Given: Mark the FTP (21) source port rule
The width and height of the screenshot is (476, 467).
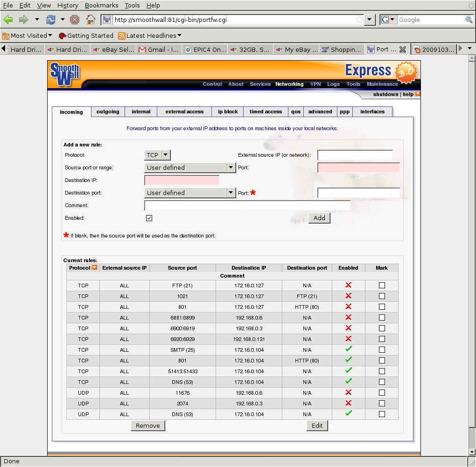Looking at the screenshot, I should click(x=382, y=286).
